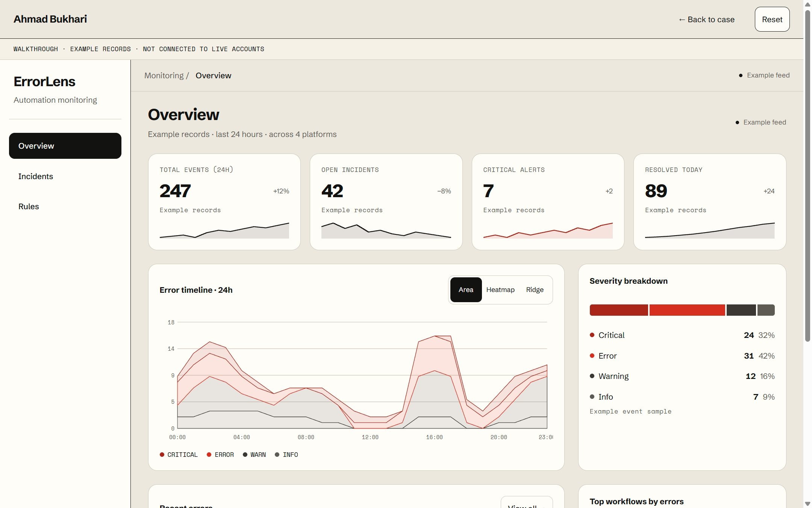The image size is (812, 508).
Task: Open Rules in the sidebar
Action: tap(65, 206)
